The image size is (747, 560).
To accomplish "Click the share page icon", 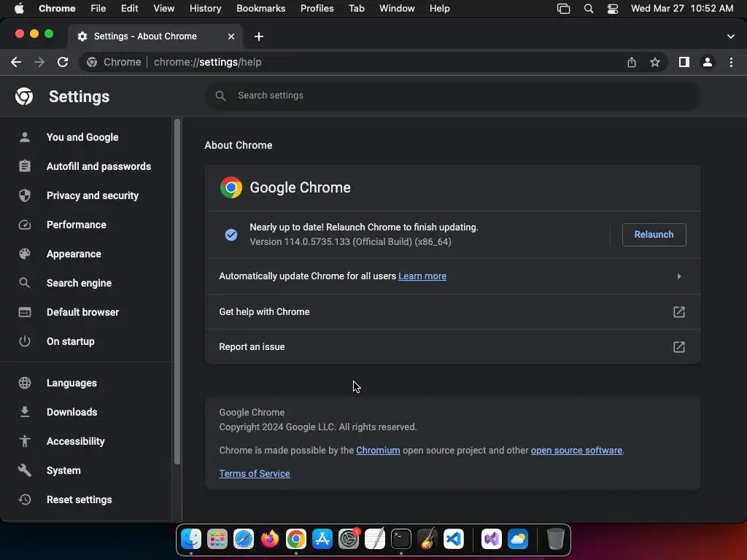I will coord(631,62).
